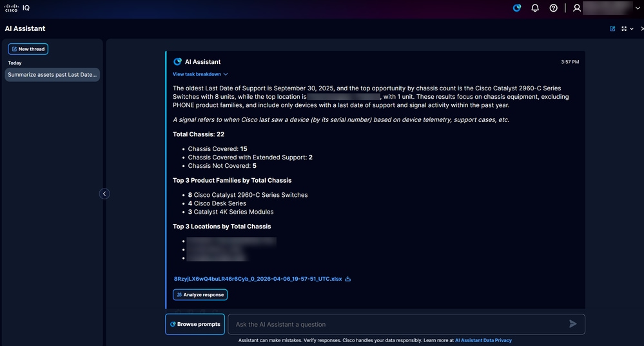Click 'Chassis Covered with Extended Support: 2'
The image size is (644, 346).
click(x=250, y=157)
